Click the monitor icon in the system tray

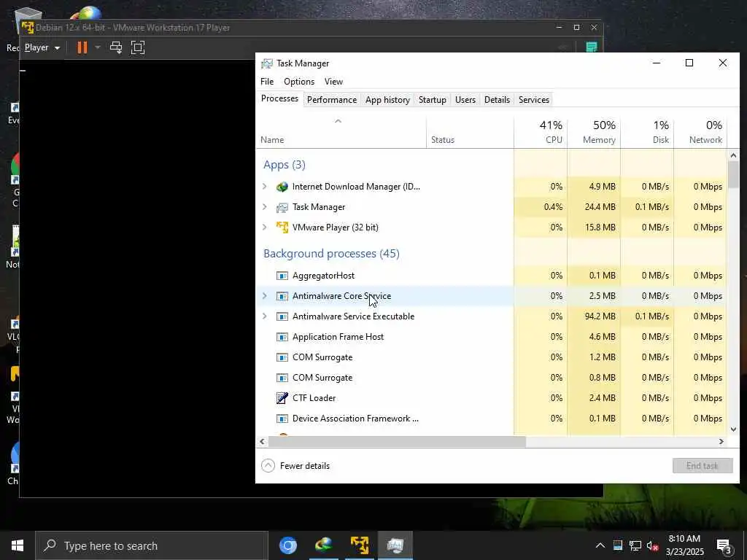coord(618,545)
